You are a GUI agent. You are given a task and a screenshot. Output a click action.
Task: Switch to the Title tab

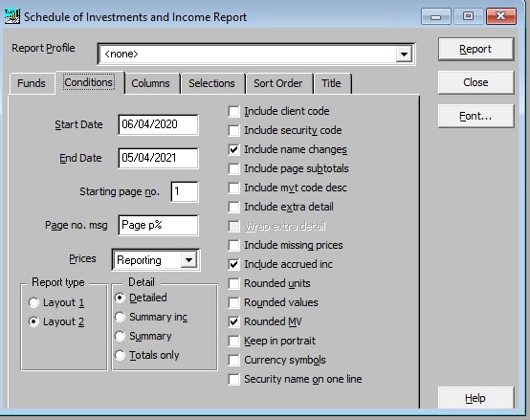(331, 83)
